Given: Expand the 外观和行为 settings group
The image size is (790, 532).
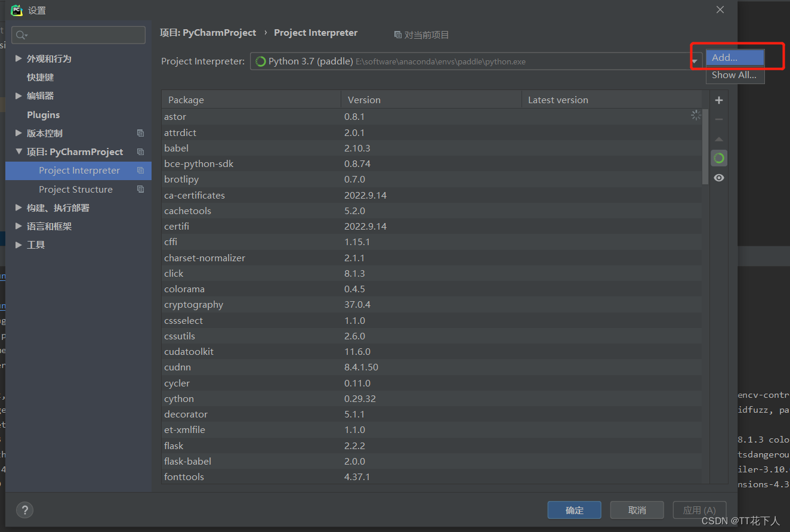Looking at the screenshot, I should click(18, 58).
